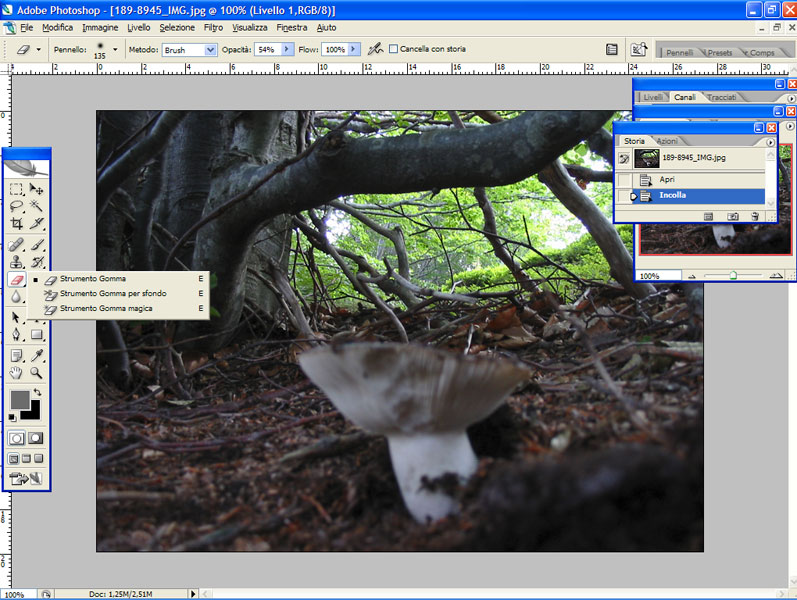Click the feather logo atop toolbox
797x600 pixels.
(x=26, y=168)
